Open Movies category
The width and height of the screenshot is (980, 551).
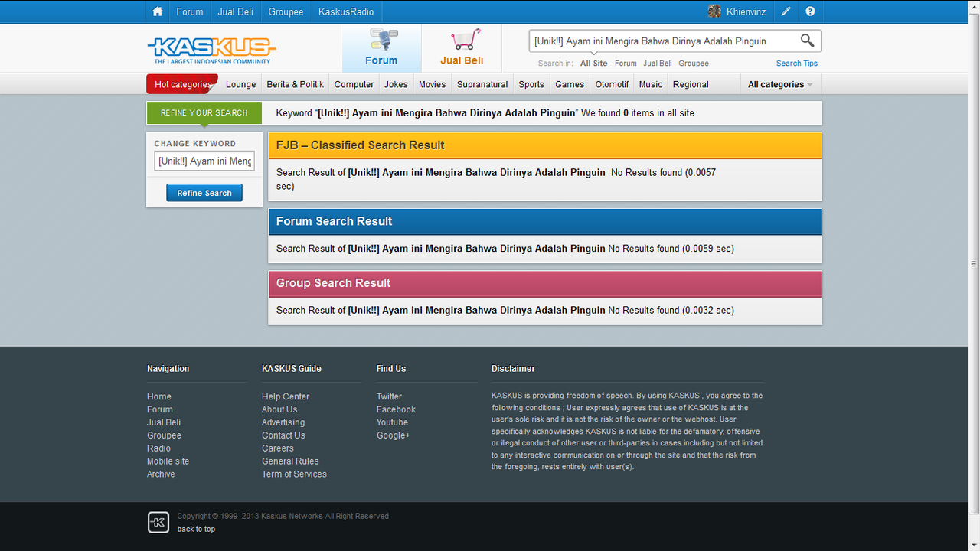pos(433,84)
